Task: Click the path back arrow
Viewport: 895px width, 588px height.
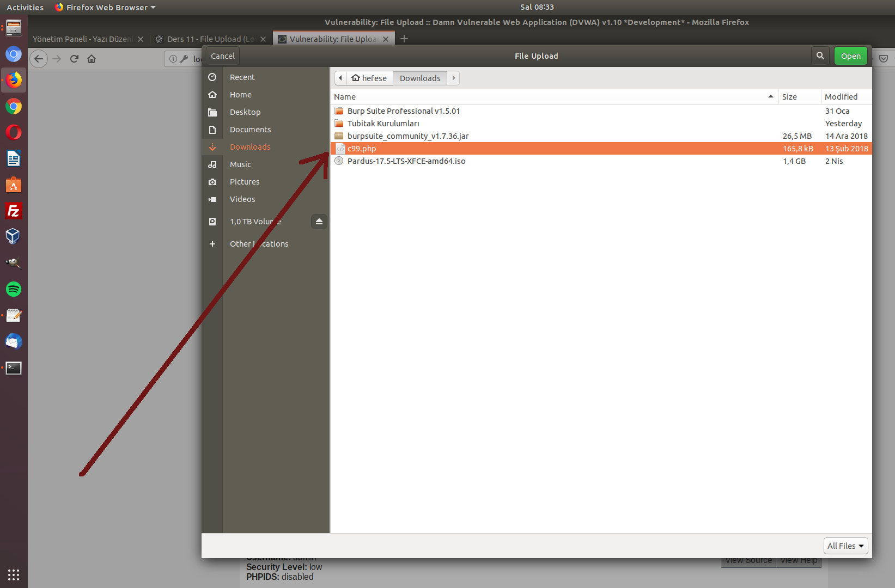Action: (x=340, y=78)
